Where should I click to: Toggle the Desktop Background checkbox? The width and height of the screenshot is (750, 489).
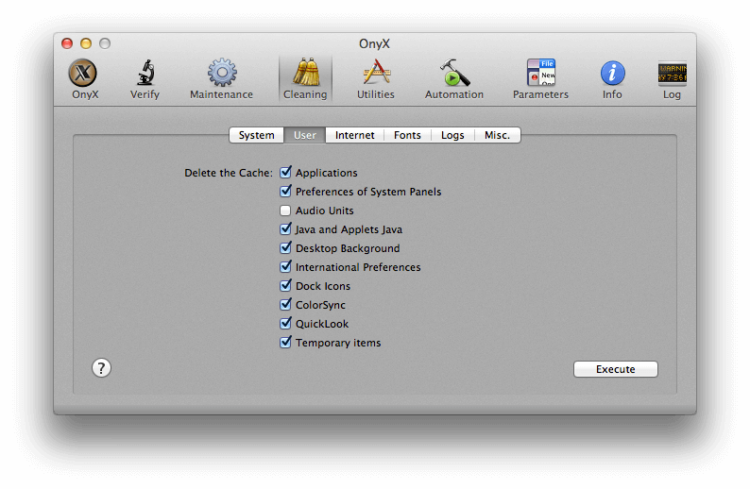pos(286,248)
